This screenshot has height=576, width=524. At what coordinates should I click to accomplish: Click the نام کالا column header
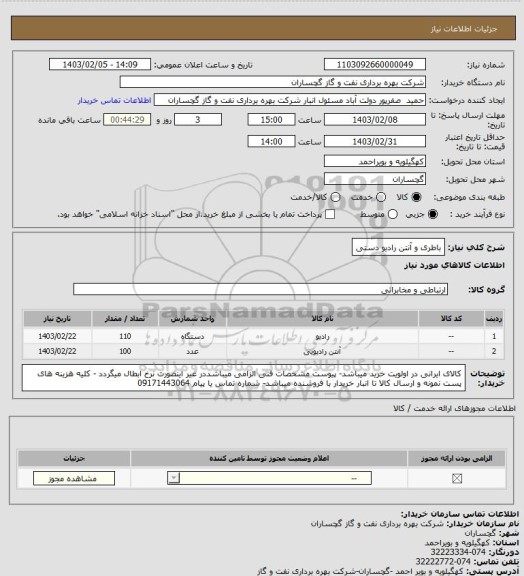[x=322, y=318]
